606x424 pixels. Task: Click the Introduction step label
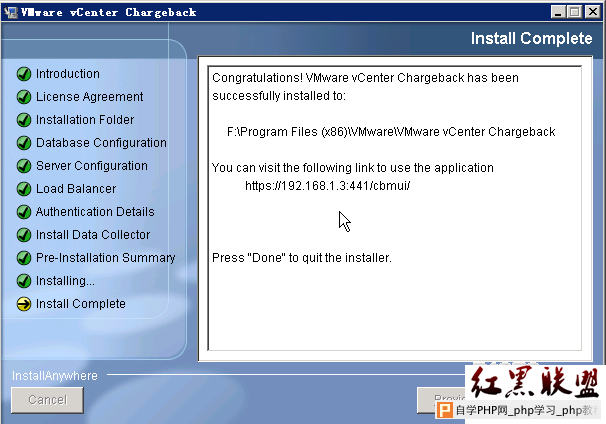point(68,73)
